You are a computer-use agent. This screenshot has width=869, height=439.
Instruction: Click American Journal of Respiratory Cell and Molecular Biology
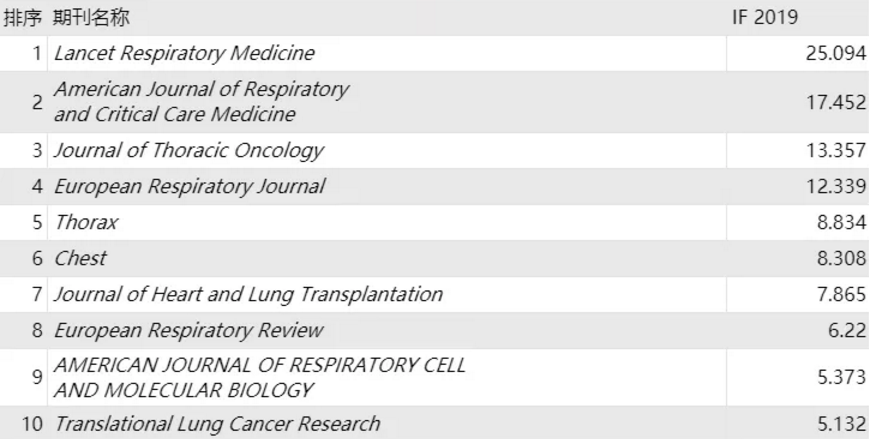[x=259, y=377]
